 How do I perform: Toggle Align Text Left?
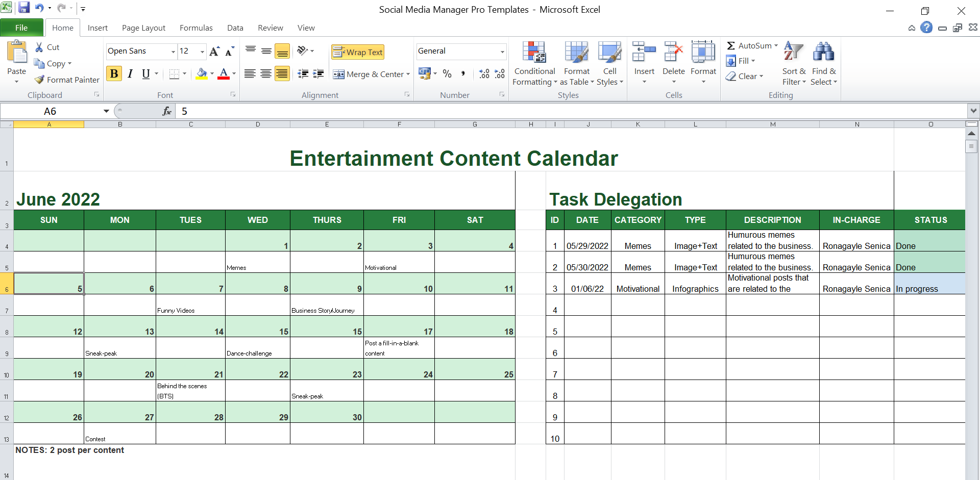[250, 74]
